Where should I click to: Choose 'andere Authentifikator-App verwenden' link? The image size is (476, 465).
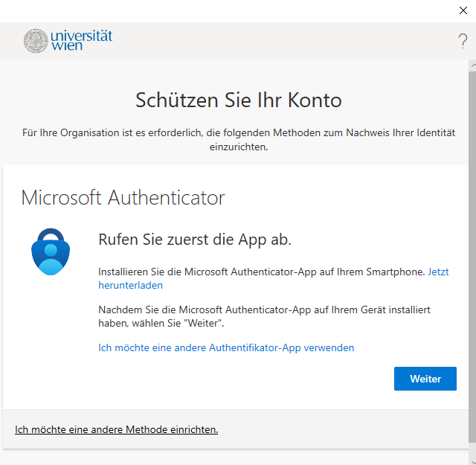pyautogui.click(x=226, y=347)
